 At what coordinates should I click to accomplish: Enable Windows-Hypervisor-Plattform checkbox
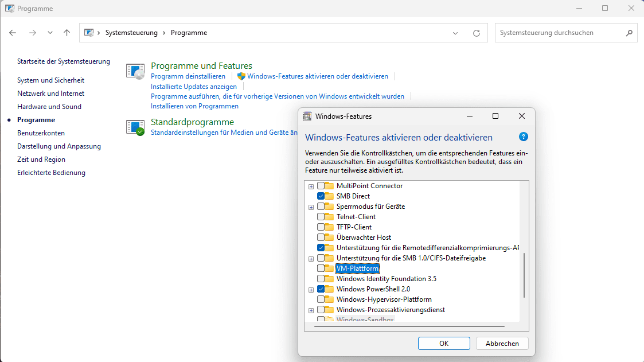(321, 299)
